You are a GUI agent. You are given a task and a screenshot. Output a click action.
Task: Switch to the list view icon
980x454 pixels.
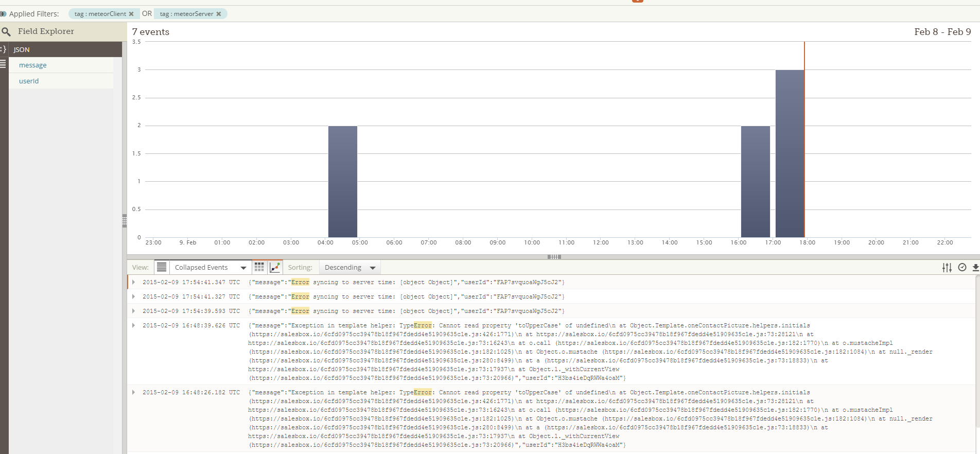162,267
